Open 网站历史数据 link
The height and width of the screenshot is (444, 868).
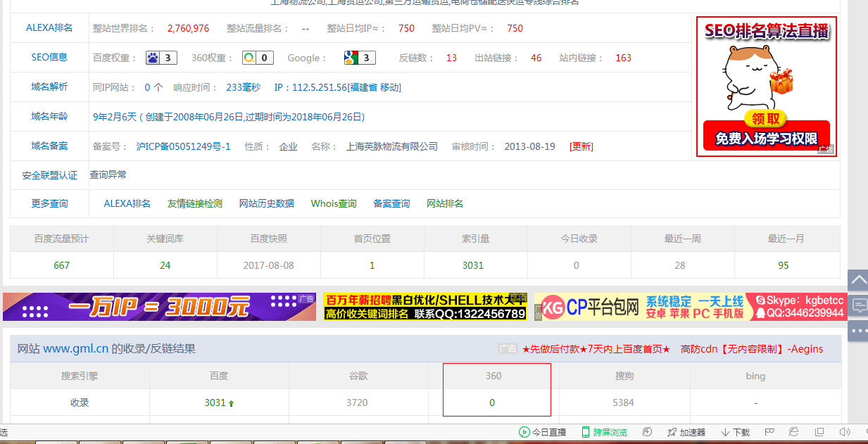267,203
